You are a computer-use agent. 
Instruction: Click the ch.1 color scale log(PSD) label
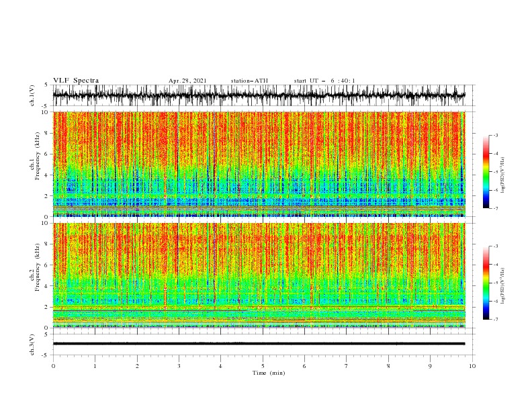502,175
